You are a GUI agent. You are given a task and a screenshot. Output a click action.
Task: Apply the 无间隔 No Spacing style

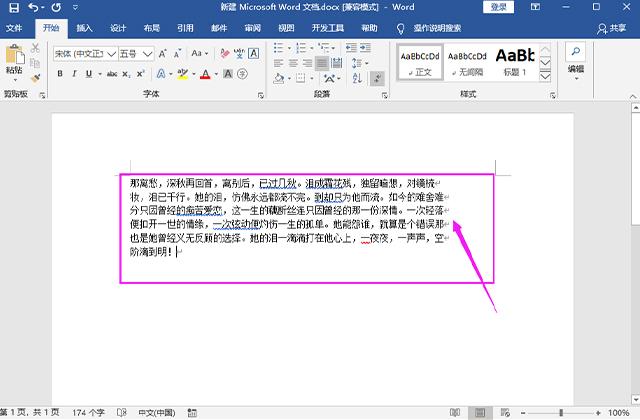pyautogui.click(x=467, y=62)
